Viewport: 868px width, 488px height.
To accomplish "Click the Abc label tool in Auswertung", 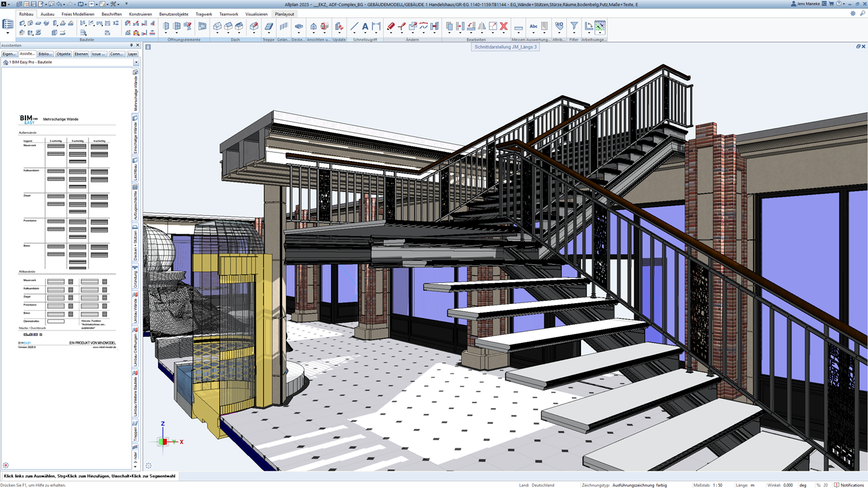I will tap(533, 27).
